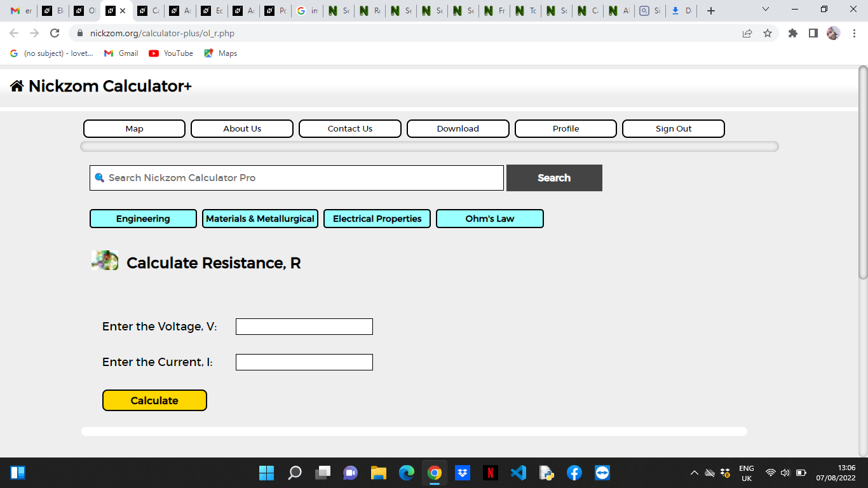Show hidden system tray icons chevron
Image resolution: width=868 pixels, height=488 pixels.
tap(695, 473)
